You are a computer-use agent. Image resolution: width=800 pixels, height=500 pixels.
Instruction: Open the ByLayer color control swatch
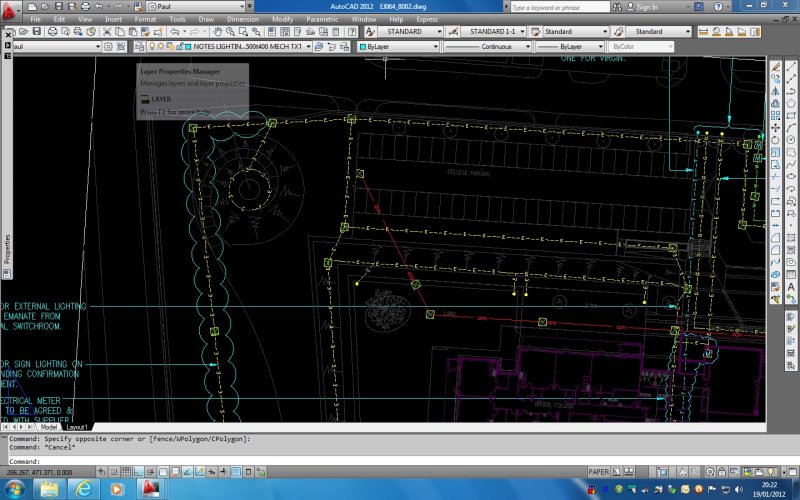[x=364, y=47]
